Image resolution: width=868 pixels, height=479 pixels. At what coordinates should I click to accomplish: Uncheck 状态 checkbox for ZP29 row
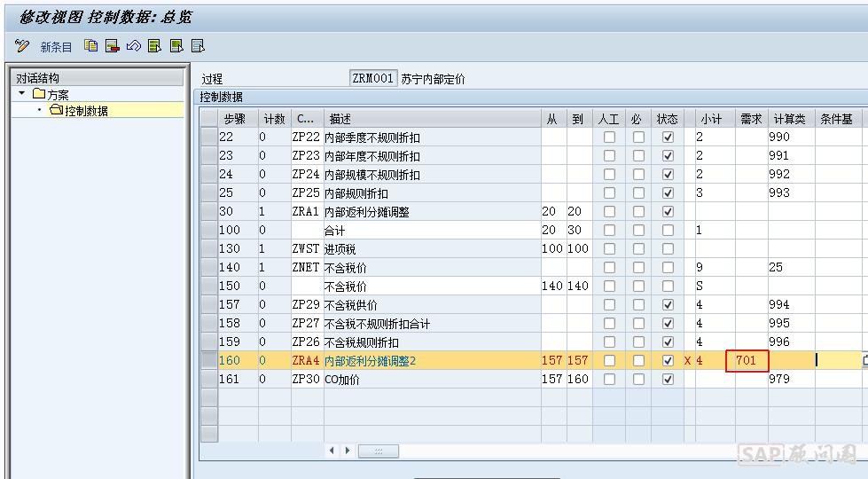tap(668, 304)
